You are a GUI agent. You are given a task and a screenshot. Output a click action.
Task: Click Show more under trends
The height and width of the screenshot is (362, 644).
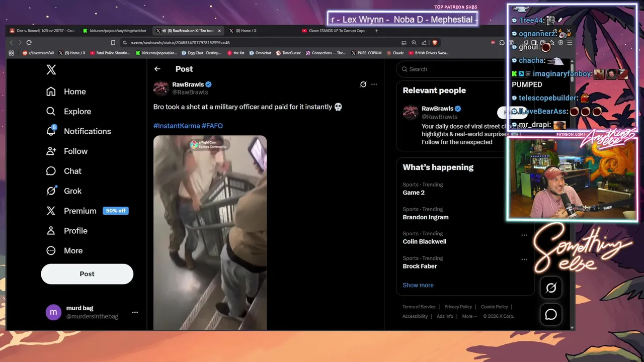(x=418, y=285)
